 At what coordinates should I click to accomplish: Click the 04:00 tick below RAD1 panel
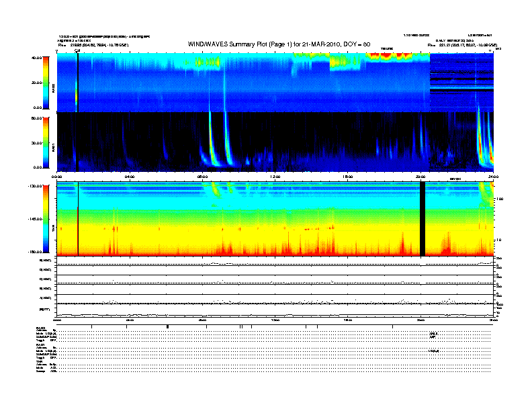tap(130, 177)
